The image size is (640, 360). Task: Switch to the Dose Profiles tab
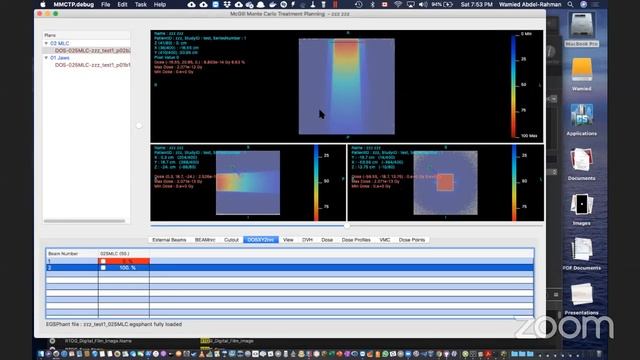pos(356,240)
